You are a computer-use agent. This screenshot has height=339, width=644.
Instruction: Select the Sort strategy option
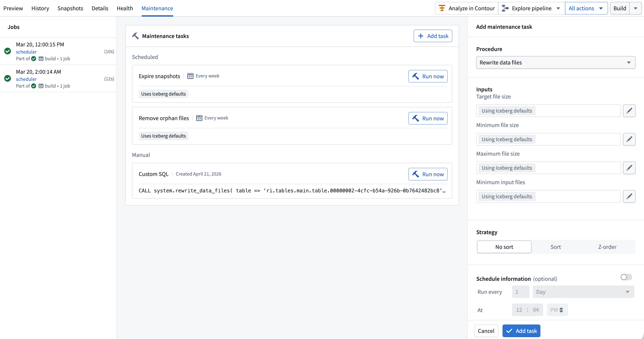pos(556,247)
